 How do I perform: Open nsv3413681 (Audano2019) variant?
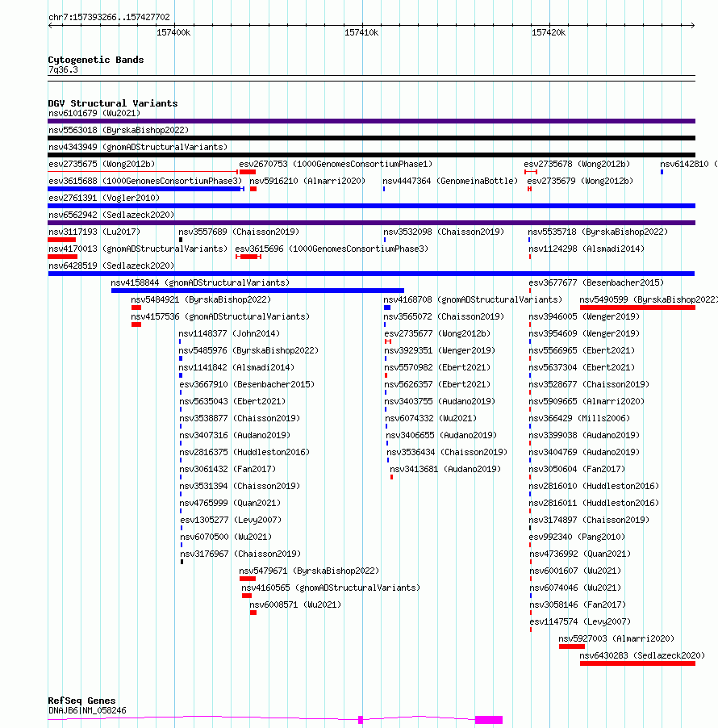pos(445,470)
